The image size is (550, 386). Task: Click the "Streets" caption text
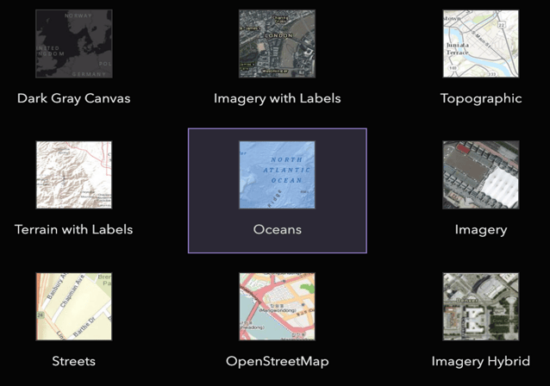point(74,361)
